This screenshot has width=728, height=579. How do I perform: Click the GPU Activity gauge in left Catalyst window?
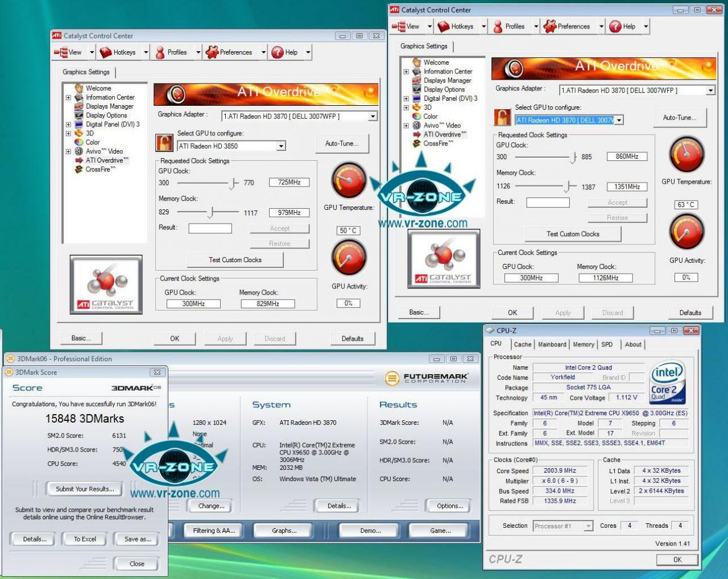[349, 258]
